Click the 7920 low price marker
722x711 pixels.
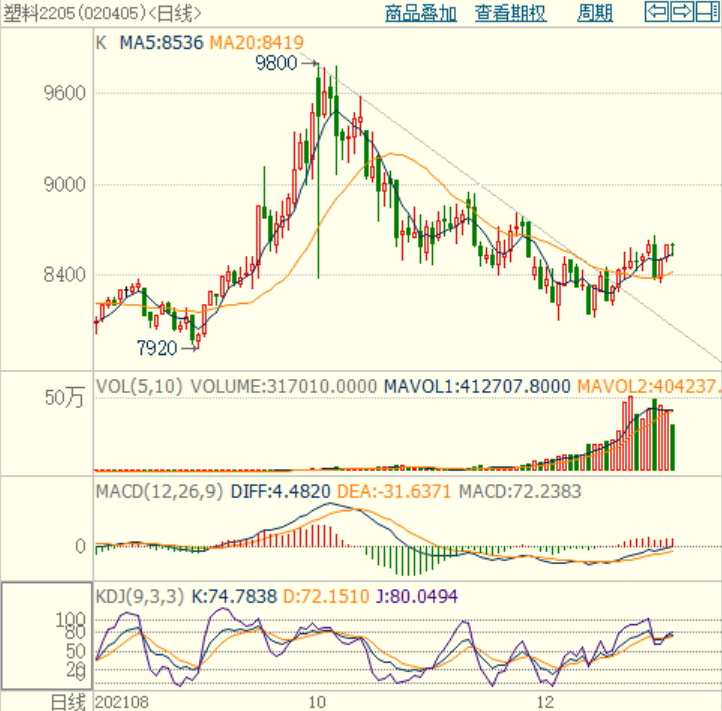[x=156, y=348]
